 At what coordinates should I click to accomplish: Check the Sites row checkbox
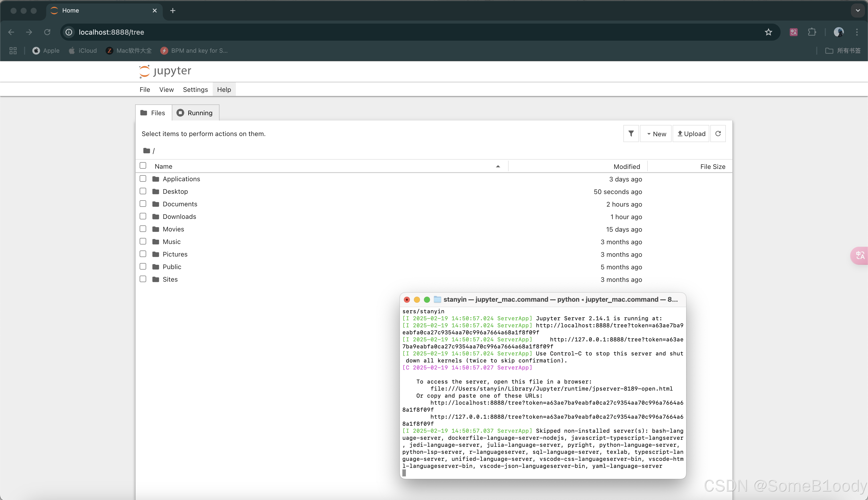143,279
